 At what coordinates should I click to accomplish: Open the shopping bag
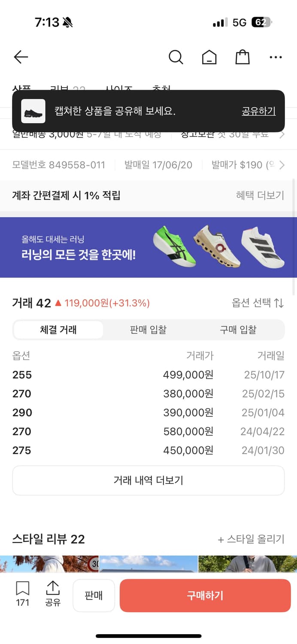[242, 57]
